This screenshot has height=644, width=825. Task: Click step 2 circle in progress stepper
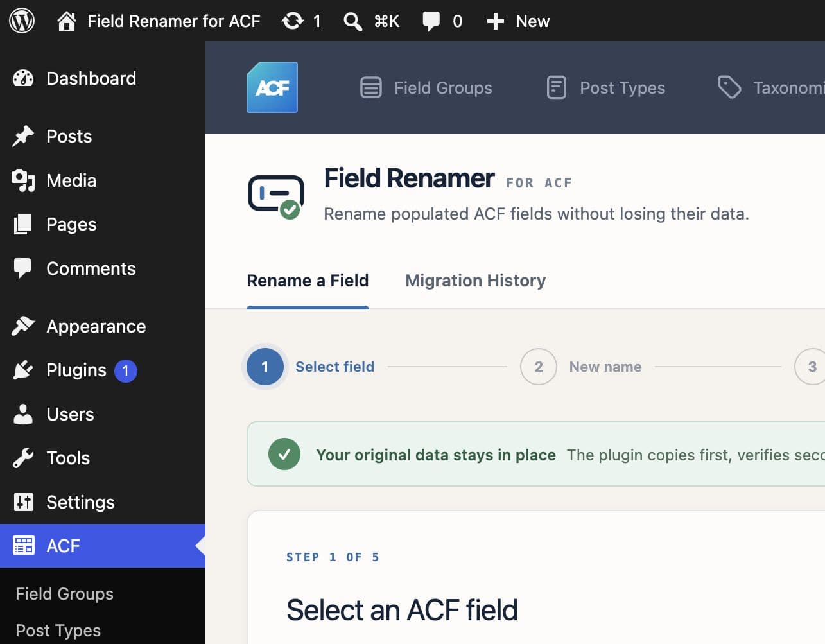click(x=539, y=367)
